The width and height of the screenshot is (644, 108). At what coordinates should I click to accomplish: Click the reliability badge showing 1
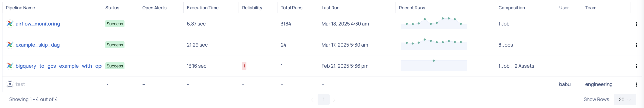[x=244, y=66]
